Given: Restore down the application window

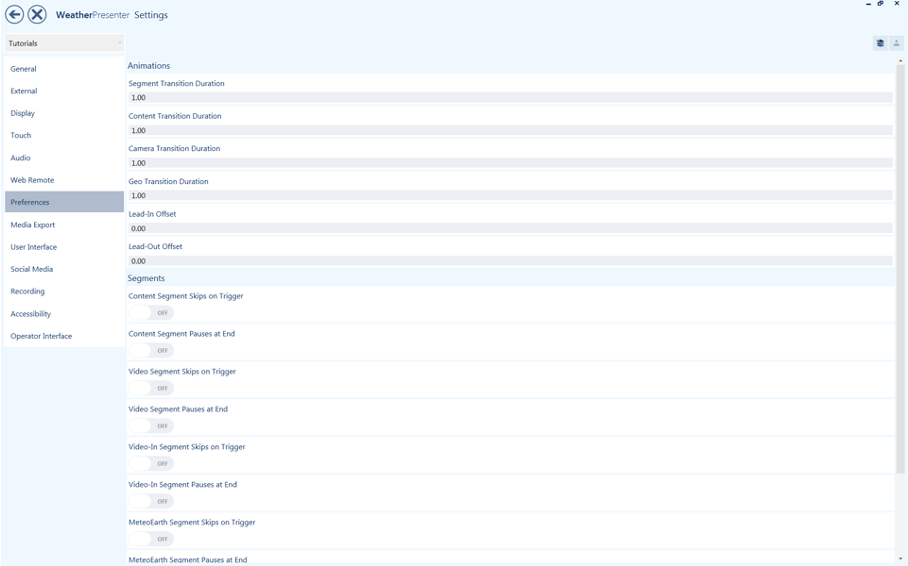Looking at the screenshot, I should [881, 4].
